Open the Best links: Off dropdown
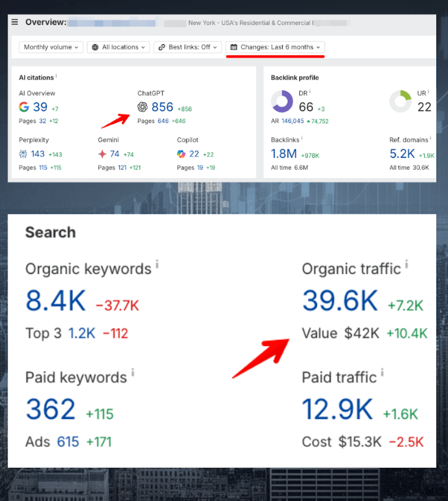 click(187, 47)
